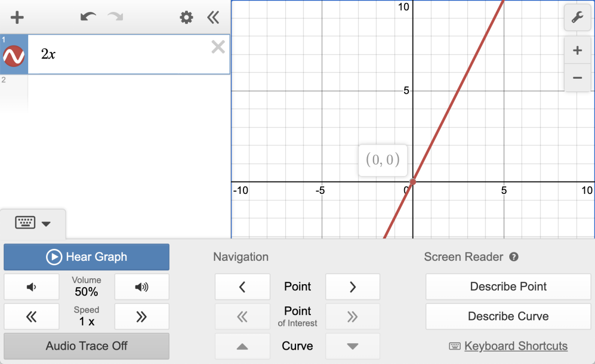Decrease volume with the quiet speaker button
This screenshot has width=595, height=364.
[x=31, y=287]
